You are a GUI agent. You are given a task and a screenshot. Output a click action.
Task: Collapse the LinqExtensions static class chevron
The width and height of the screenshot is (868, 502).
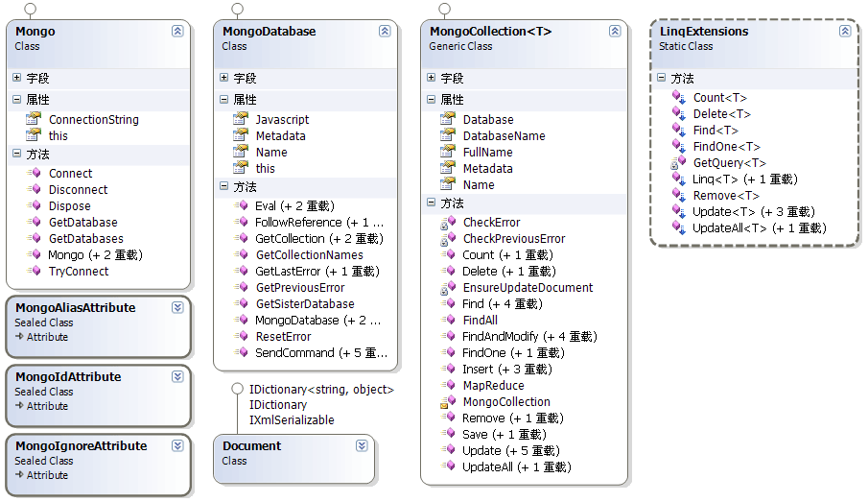click(845, 31)
